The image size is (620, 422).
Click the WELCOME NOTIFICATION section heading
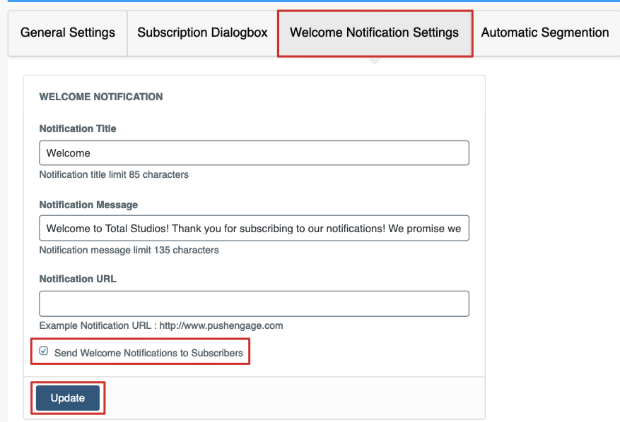coord(101,97)
